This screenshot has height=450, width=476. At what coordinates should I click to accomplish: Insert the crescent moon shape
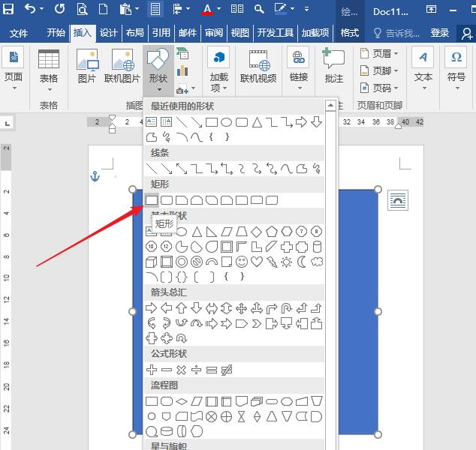coord(302,262)
